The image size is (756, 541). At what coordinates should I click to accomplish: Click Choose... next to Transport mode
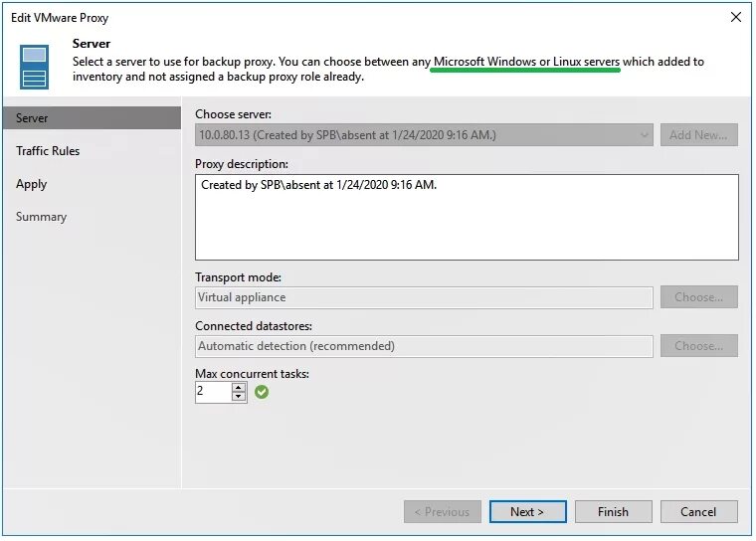[698, 297]
